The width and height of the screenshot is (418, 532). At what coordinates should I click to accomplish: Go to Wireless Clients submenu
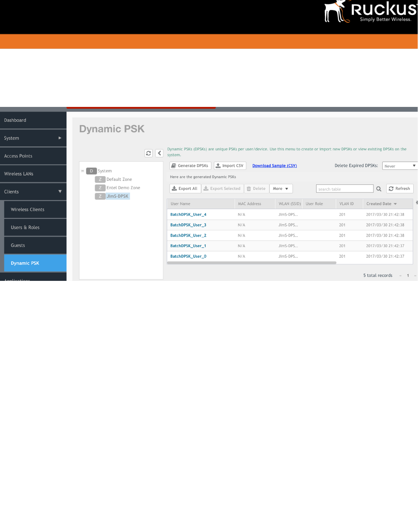[36, 210]
